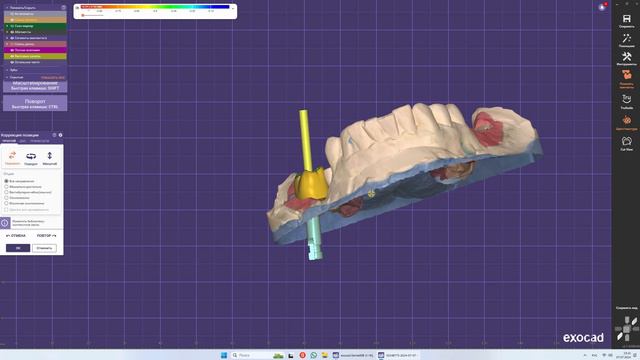Select the second radio option in options list

coord(6,187)
